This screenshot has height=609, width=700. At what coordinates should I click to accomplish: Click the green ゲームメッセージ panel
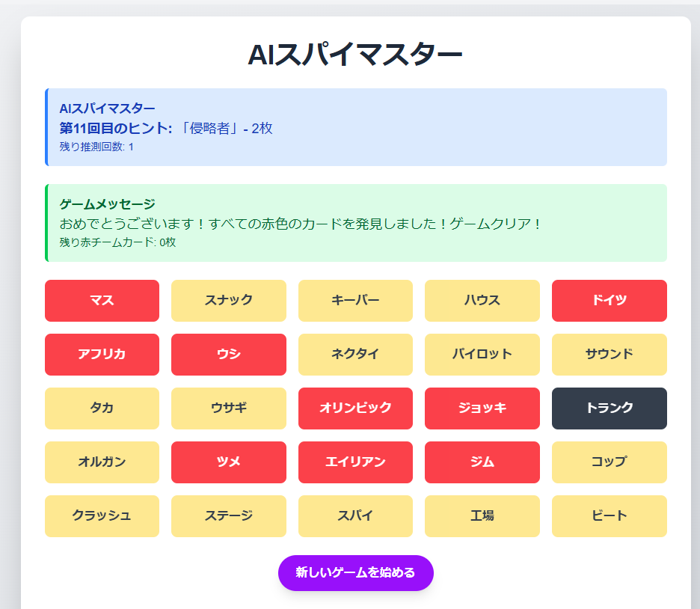355,223
